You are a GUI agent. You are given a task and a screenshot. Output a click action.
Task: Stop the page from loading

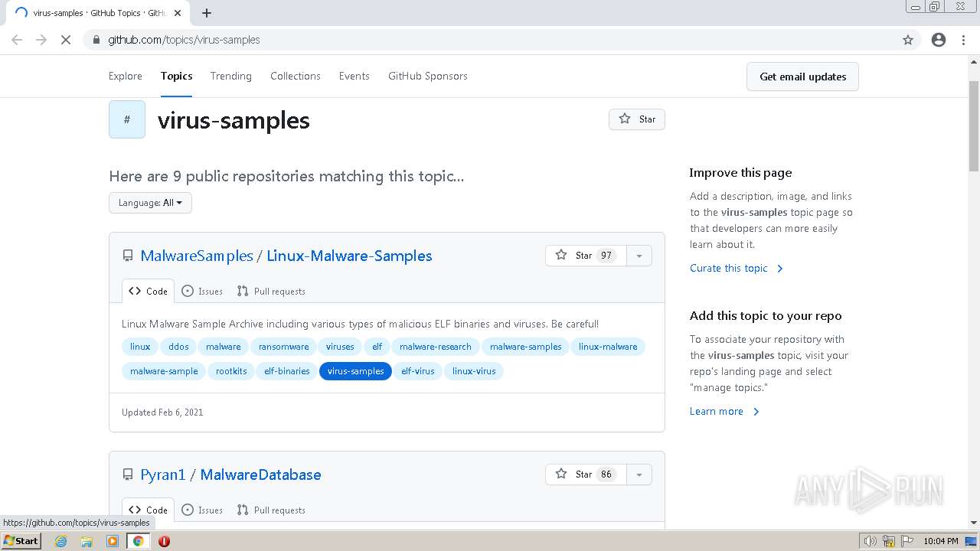66,40
